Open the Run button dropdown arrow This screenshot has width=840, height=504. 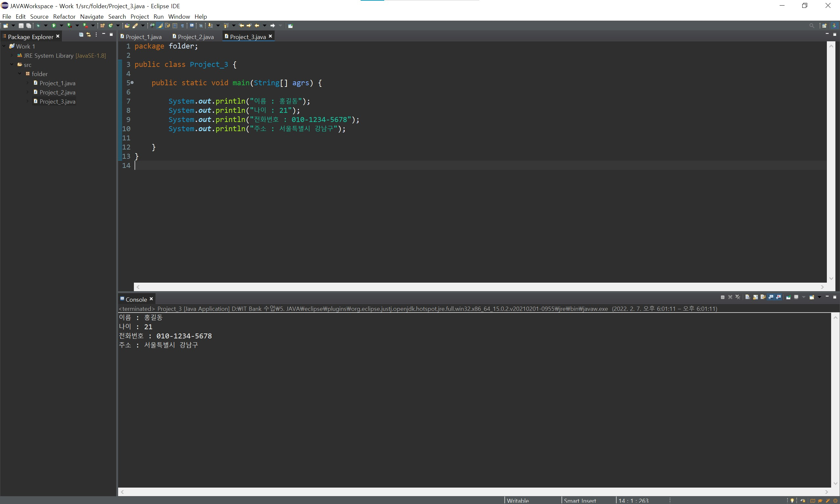(x=61, y=26)
